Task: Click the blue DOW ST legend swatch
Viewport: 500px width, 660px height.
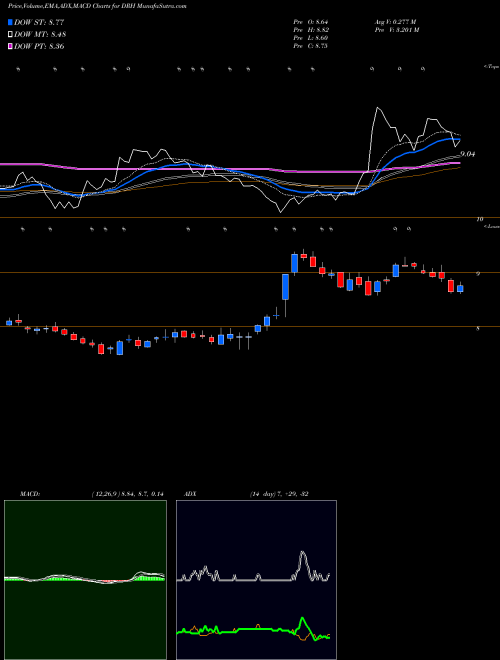Action: pos(10,22)
